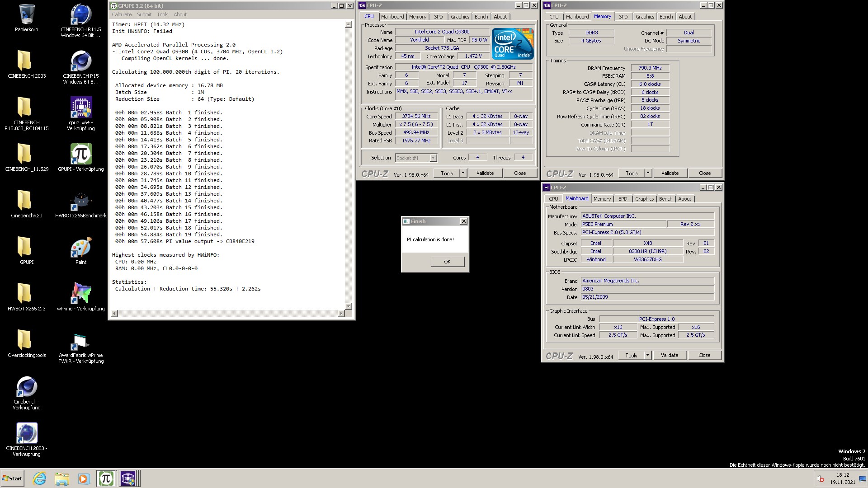Open Internet Explorer from taskbar

coord(40,479)
